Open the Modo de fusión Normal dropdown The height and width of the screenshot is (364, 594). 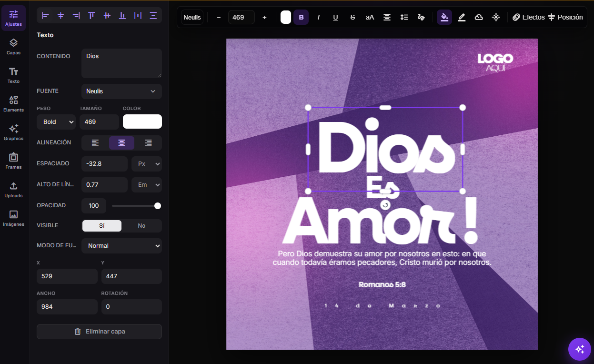coord(121,246)
